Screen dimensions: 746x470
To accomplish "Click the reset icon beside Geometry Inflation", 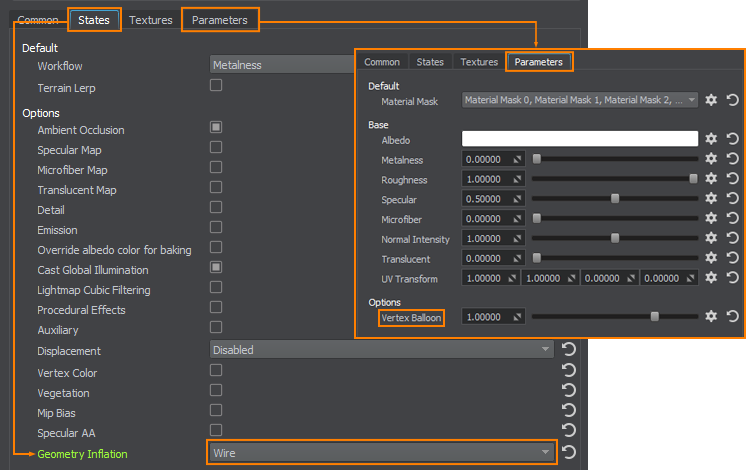I will 569,452.
